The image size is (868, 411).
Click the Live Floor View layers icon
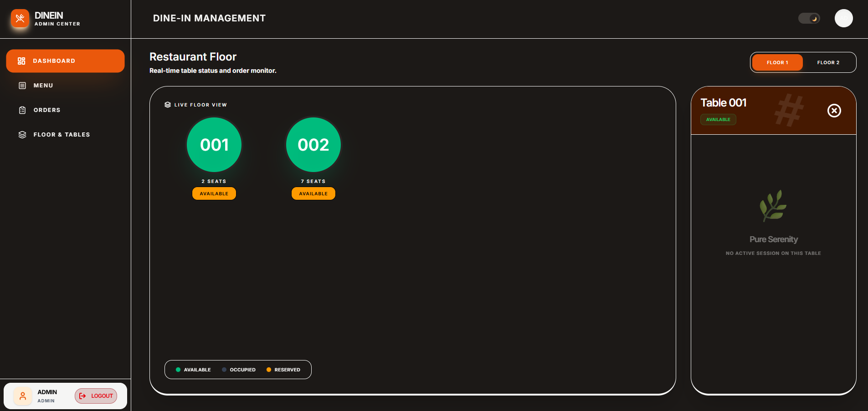[x=168, y=105]
